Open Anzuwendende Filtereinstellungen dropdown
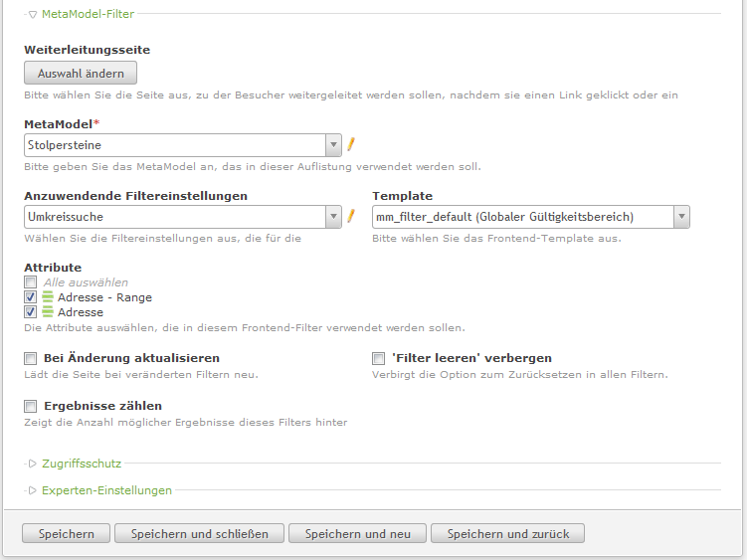747x560 pixels. [183, 217]
